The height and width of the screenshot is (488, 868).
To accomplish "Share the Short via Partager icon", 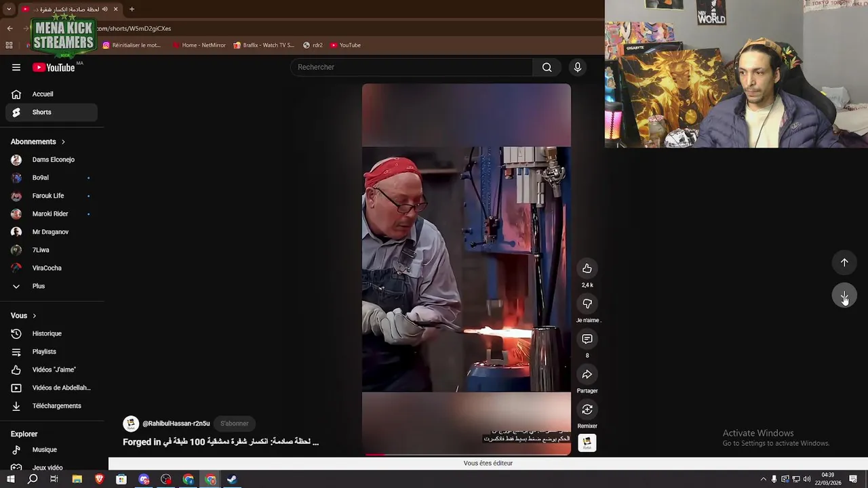I will click(x=587, y=374).
